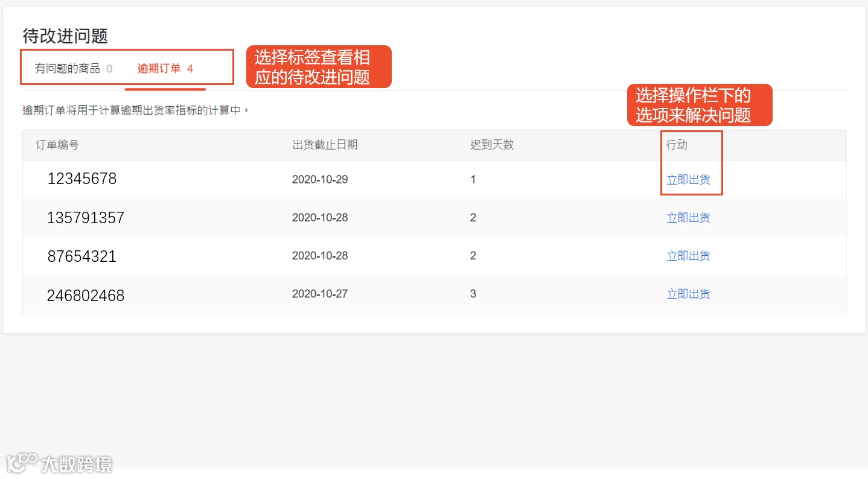868x479 pixels.
Task: Click deadline date 2020-10-29
Action: [320, 180]
